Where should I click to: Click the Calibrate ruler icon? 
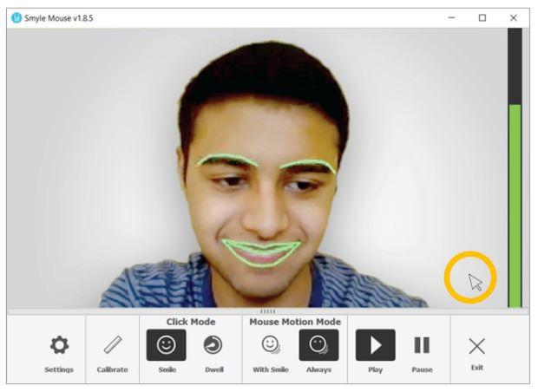pyautogui.click(x=113, y=345)
